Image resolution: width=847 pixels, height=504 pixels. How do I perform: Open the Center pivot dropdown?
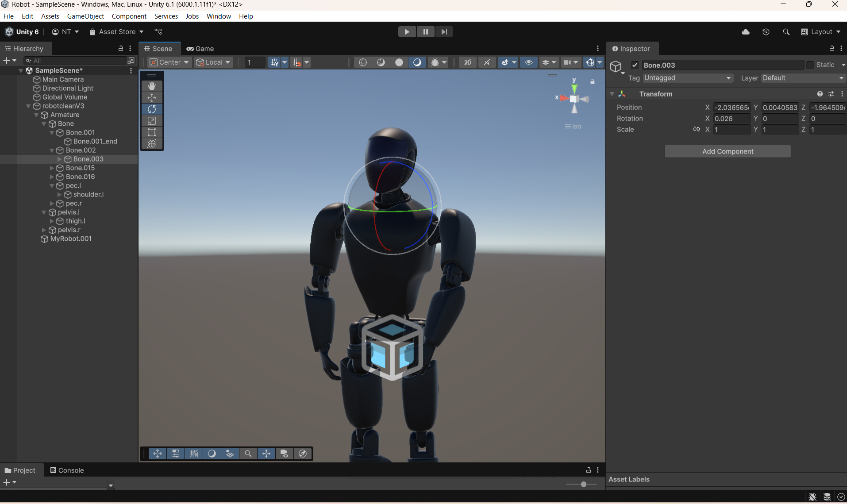(169, 62)
